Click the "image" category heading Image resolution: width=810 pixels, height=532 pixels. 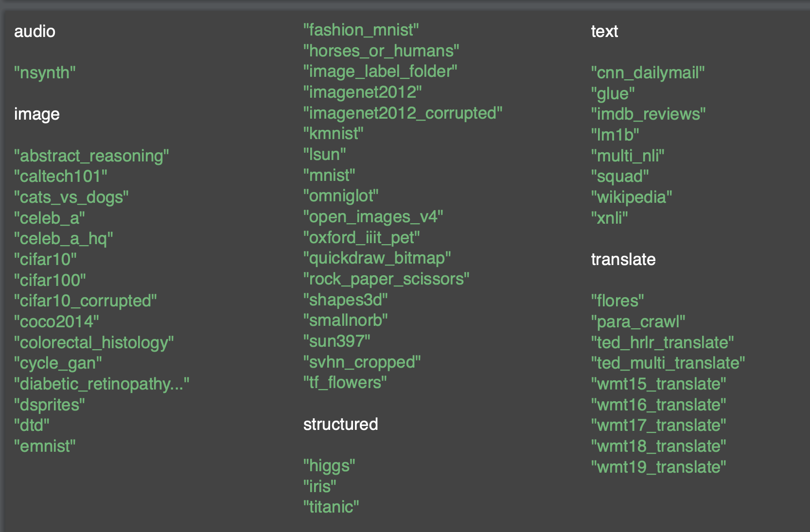[37, 114]
